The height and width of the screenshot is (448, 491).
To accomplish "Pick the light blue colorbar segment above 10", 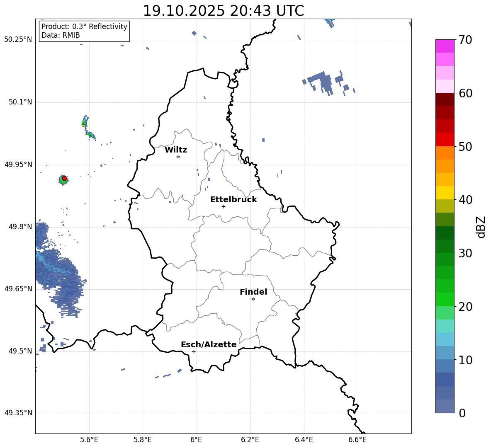I will pos(445,339).
